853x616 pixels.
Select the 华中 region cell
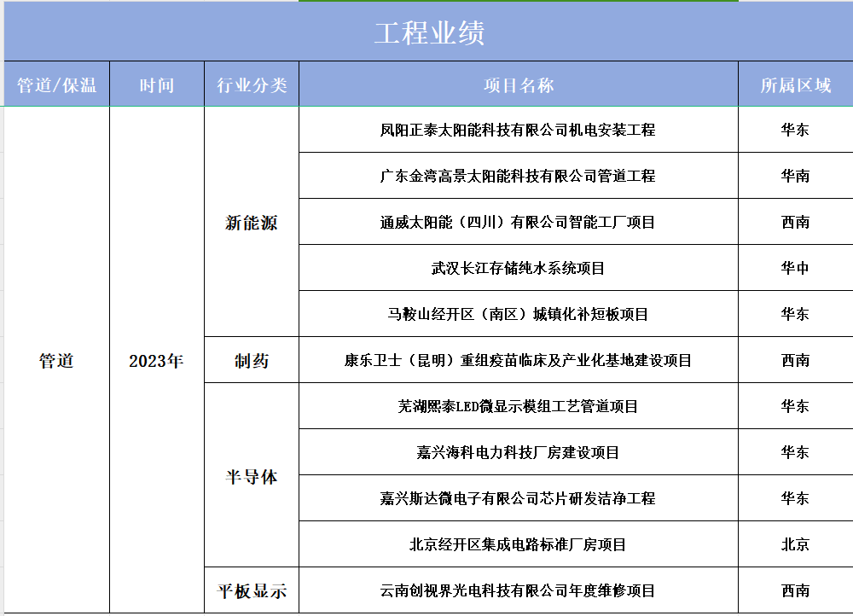[x=795, y=268]
